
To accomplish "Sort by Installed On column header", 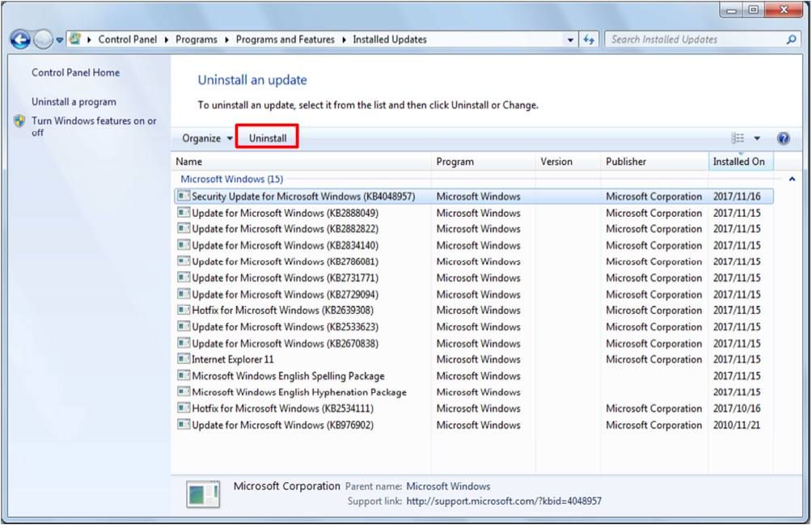I will click(741, 162).
